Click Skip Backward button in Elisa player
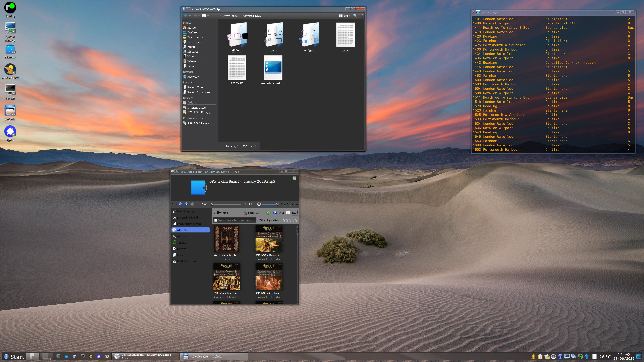Image resolution: width=644 pixels, height=362 pixels. pyautogui.click(x=180, y=204)
